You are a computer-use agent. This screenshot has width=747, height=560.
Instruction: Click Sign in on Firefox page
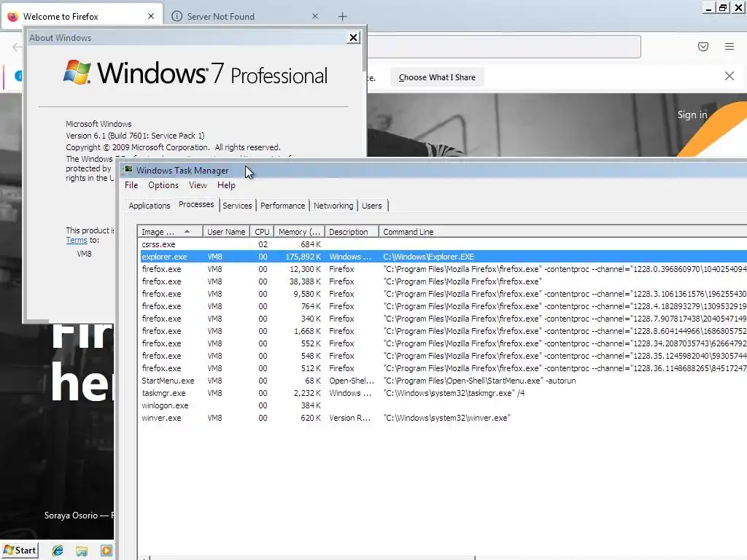tap(692, 114)
